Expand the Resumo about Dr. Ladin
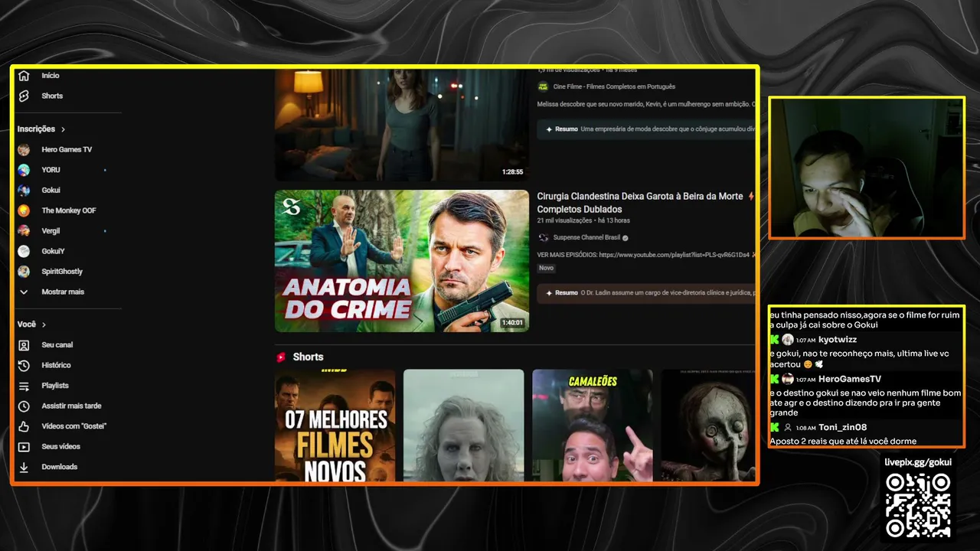 [646, 292]
